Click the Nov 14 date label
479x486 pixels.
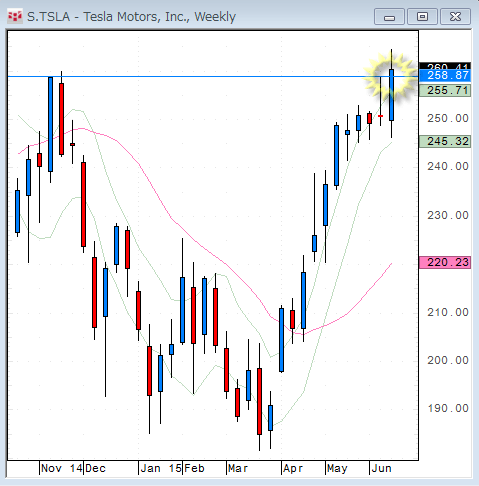pyautogui.click(x=62, y=468)
